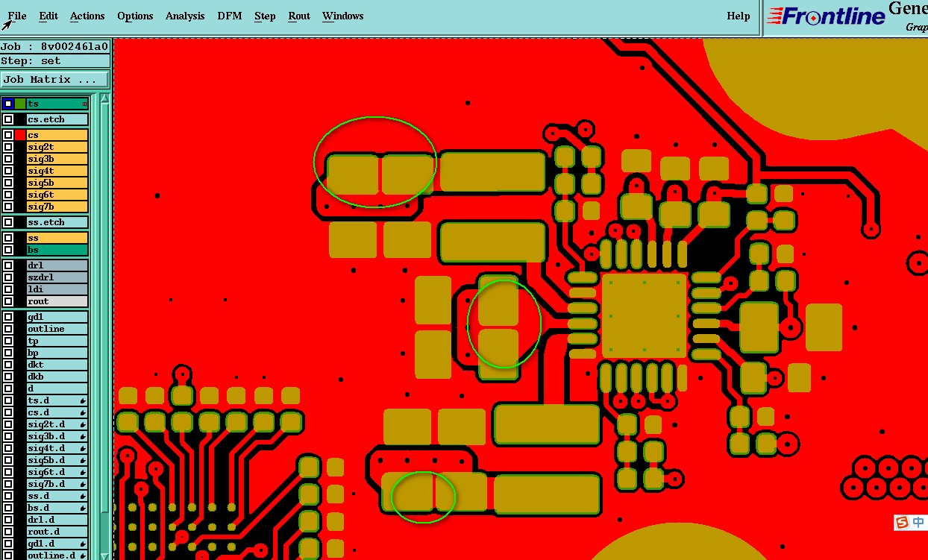Click the pointer icon on sig4t.d row
Screen dimensions: 928x560
pyautogui.click(x=83, y=448)
